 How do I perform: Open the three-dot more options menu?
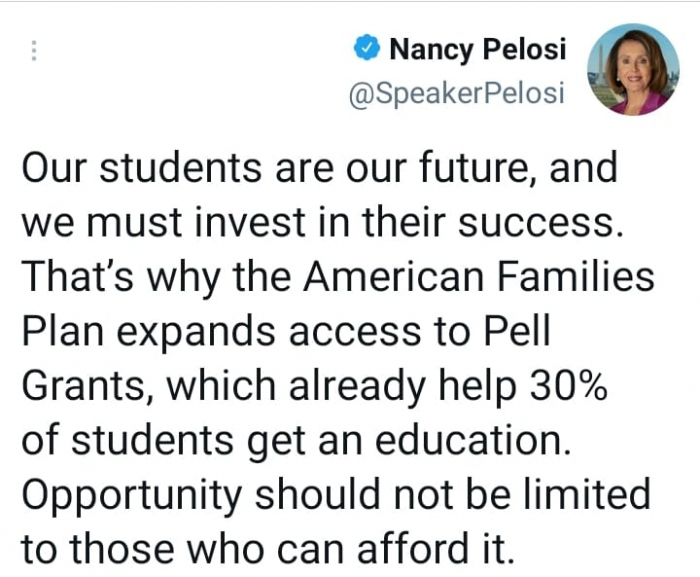[35, 52]
